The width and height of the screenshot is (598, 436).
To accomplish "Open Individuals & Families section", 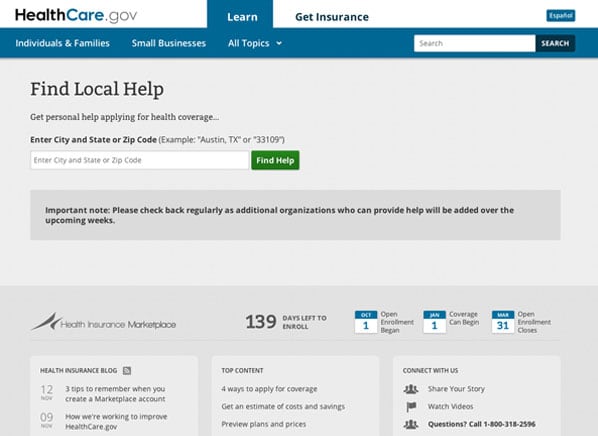I will tap(63, 43).
